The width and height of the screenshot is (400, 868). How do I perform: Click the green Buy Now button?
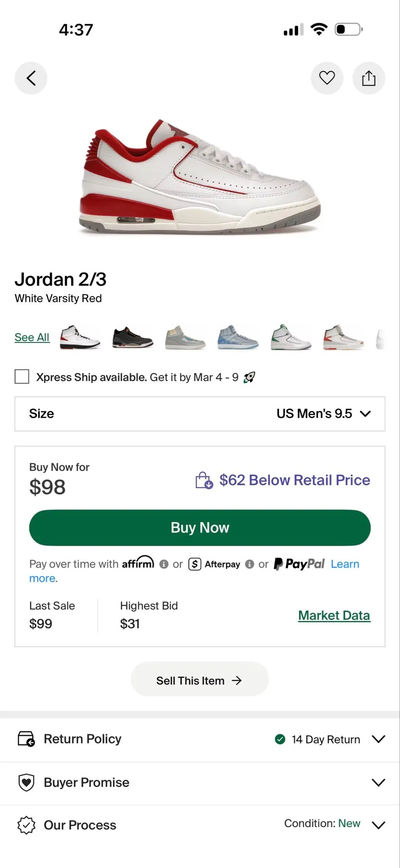200,528
